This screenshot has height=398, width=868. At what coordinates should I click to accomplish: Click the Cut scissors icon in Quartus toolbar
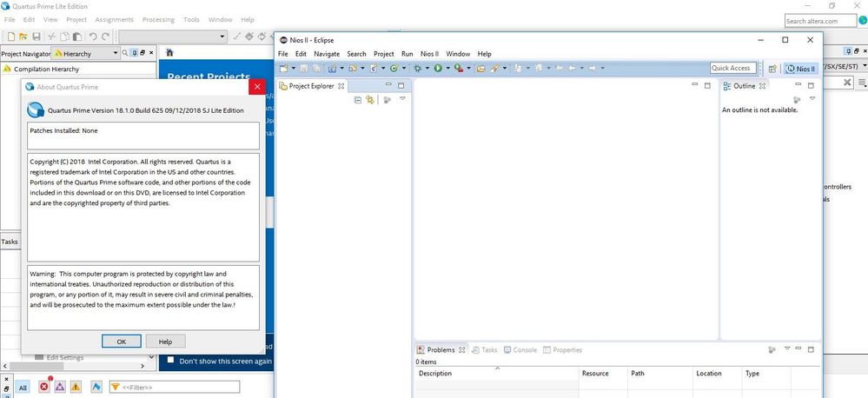51,36
